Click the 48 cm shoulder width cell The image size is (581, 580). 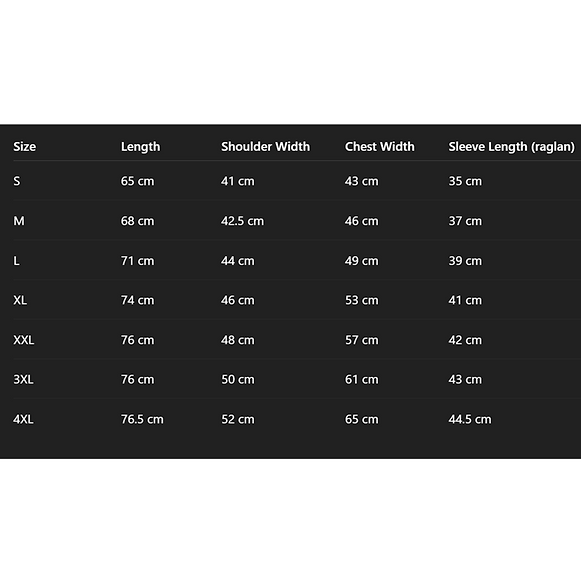click(x=238, y=340)
